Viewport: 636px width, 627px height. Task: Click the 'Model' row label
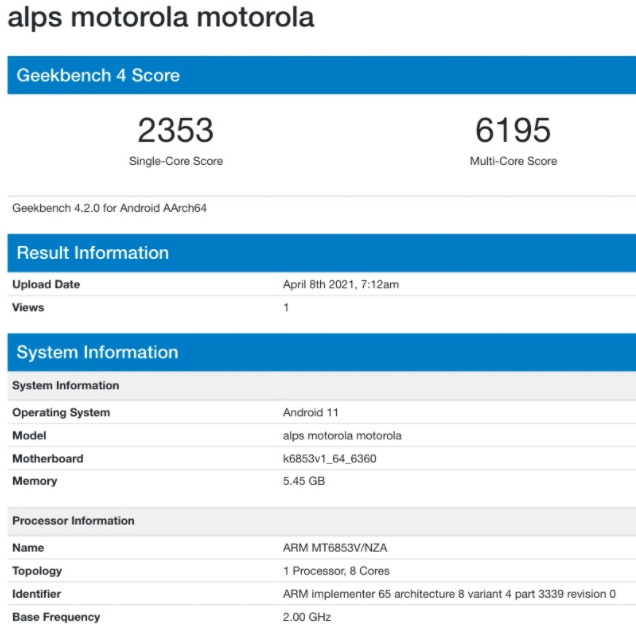click(x=29, y=436)
